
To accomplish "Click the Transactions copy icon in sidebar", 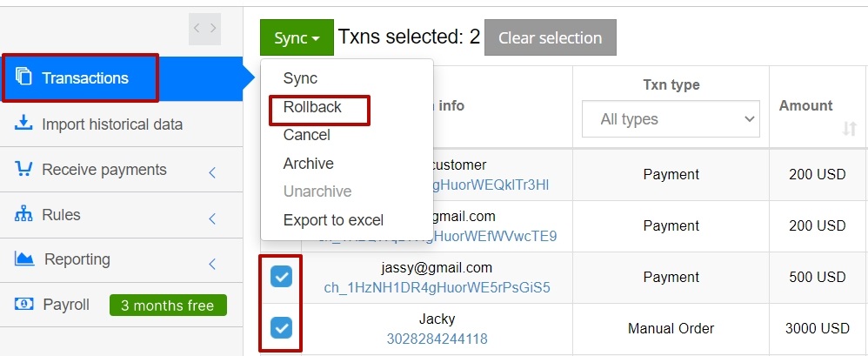I will click(23, 77).
